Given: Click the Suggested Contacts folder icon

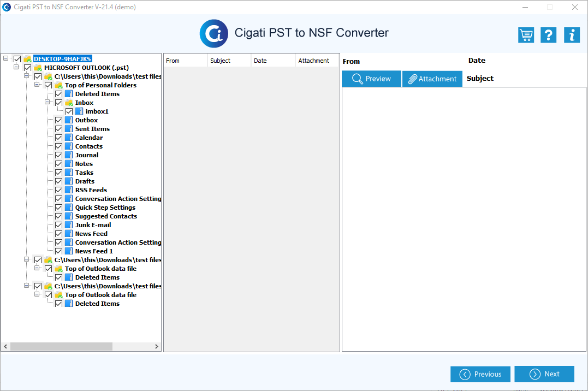Looking at the screenshot, I should point(69,216).
